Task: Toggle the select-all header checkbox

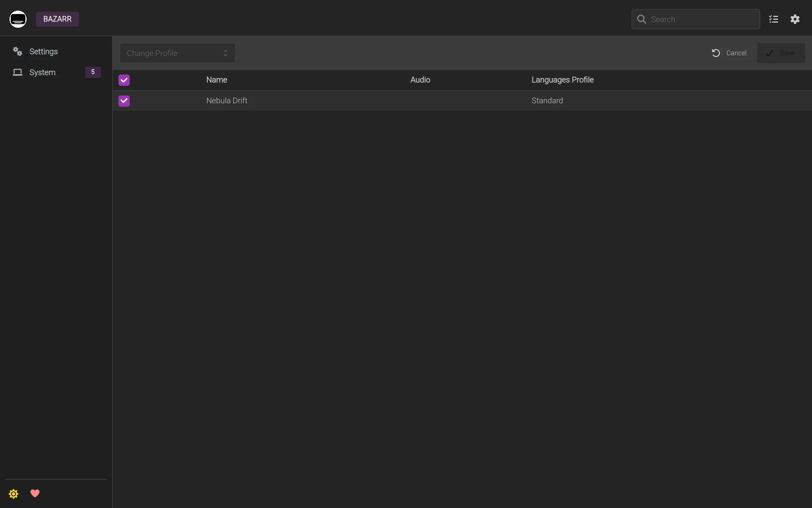Action: 124,80
